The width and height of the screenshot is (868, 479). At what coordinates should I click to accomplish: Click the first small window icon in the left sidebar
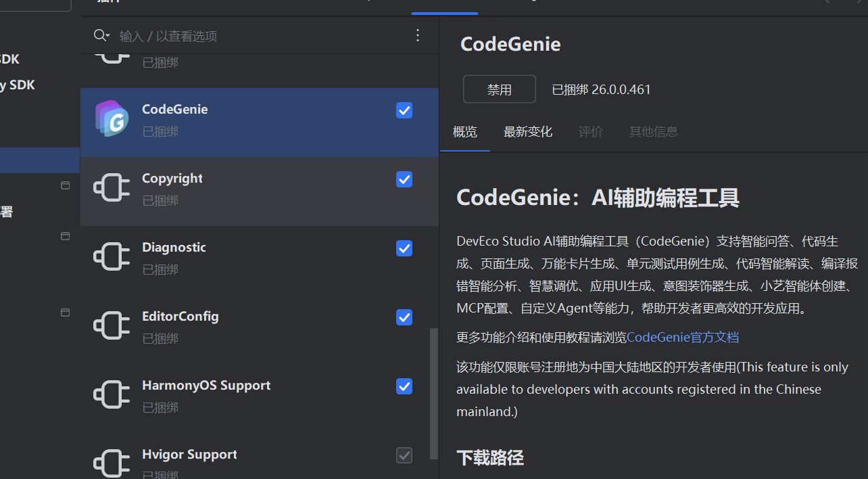click(x=66, y=185)
